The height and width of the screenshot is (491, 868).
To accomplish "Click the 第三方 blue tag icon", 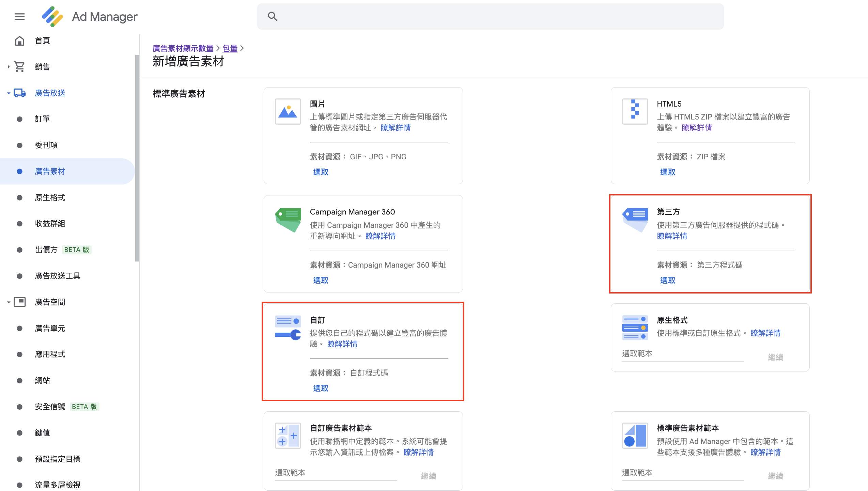I will click(635, 220).
